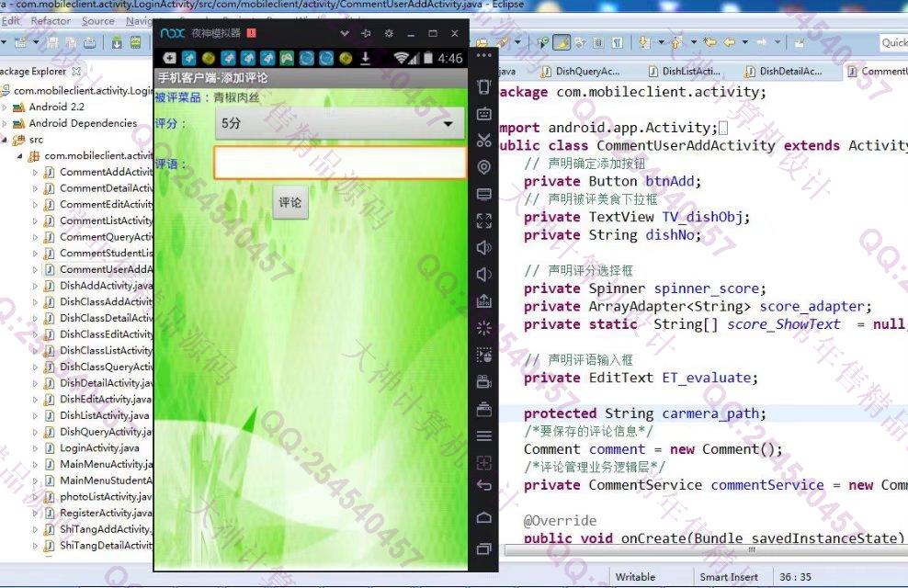The image size is (908, 588).
Task: Click the download arrow in Android status bar
Action: (366, 58)
